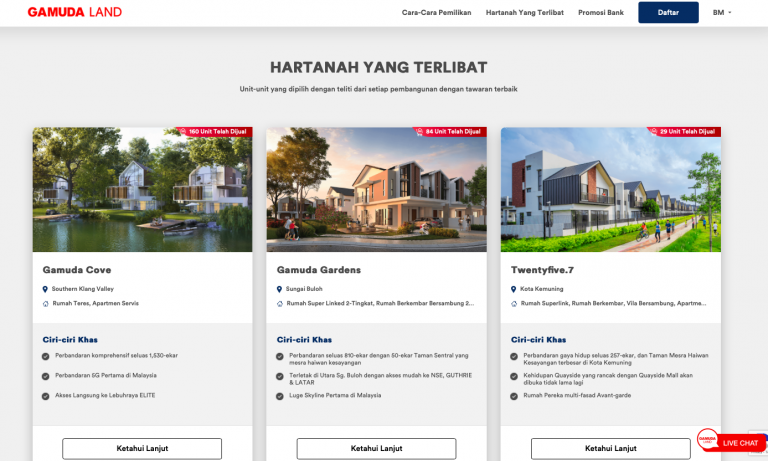Viewport: 768px width, 461px height.
Task: Click the location pin icon for Southern Klang Valley
Action: pyautogui.click(x=45, y=289)
